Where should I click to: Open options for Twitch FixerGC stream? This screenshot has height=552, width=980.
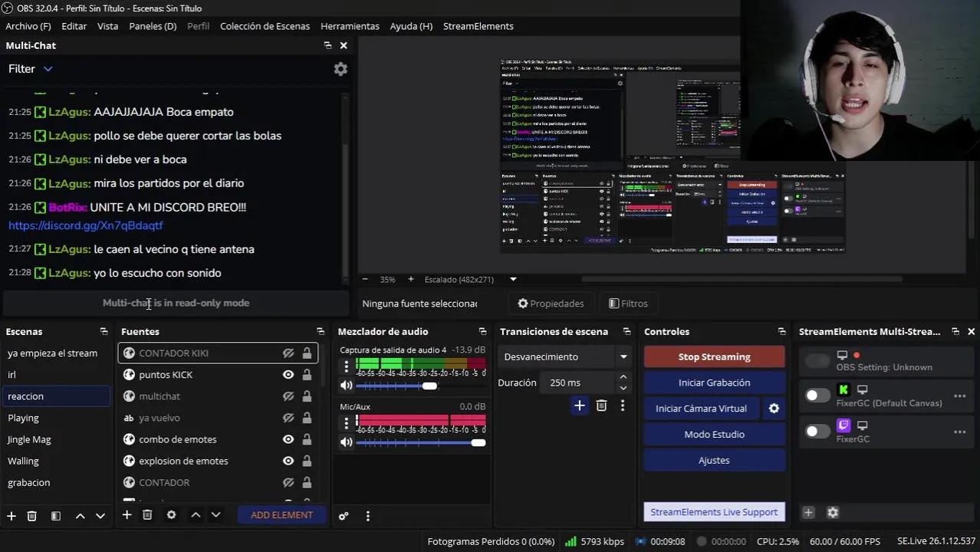[x=959, y=432]
